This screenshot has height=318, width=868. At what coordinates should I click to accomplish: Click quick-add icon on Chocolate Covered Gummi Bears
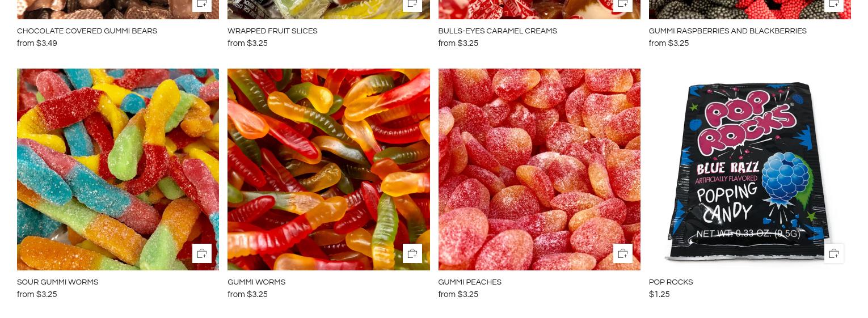pyautogui.click(x=202, y=5)
